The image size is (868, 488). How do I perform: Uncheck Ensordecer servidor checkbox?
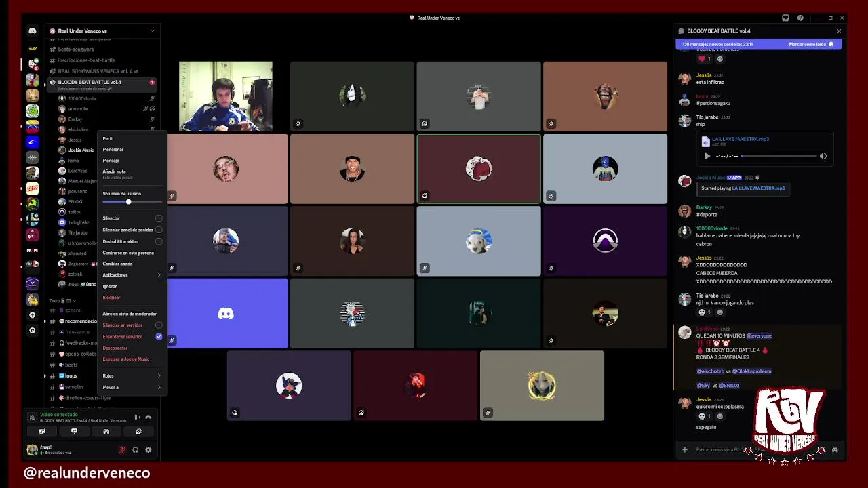[x=159, y=337]
